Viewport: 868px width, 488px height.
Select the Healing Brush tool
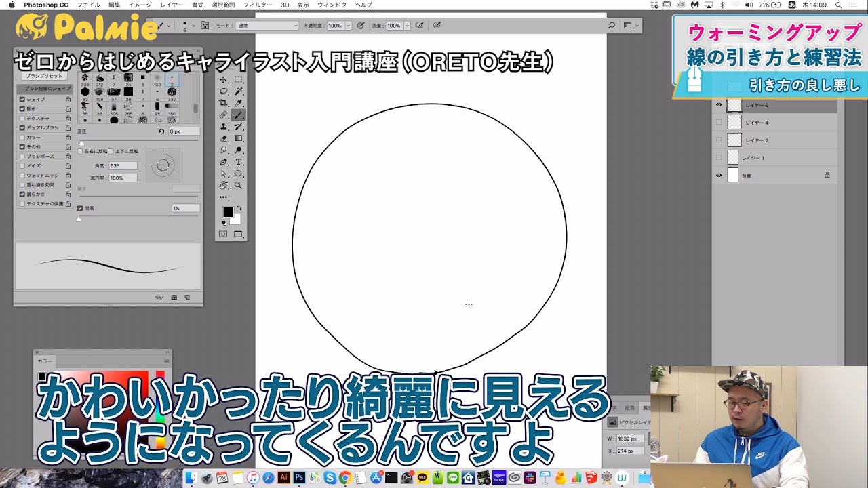point(224,115)
